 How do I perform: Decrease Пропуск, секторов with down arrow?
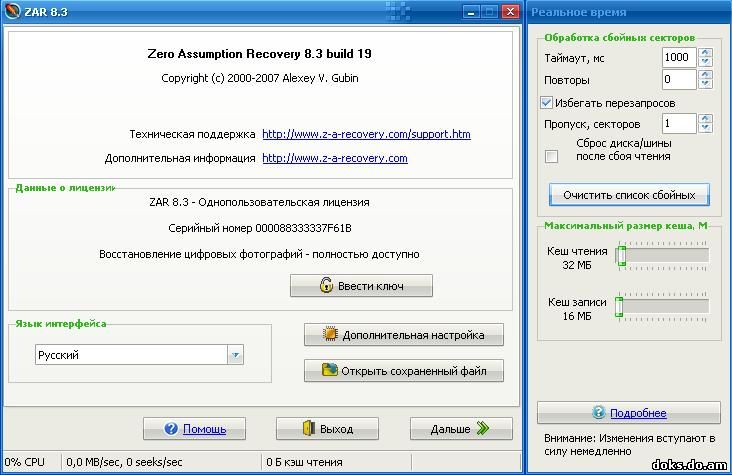(x=705, y=128)
